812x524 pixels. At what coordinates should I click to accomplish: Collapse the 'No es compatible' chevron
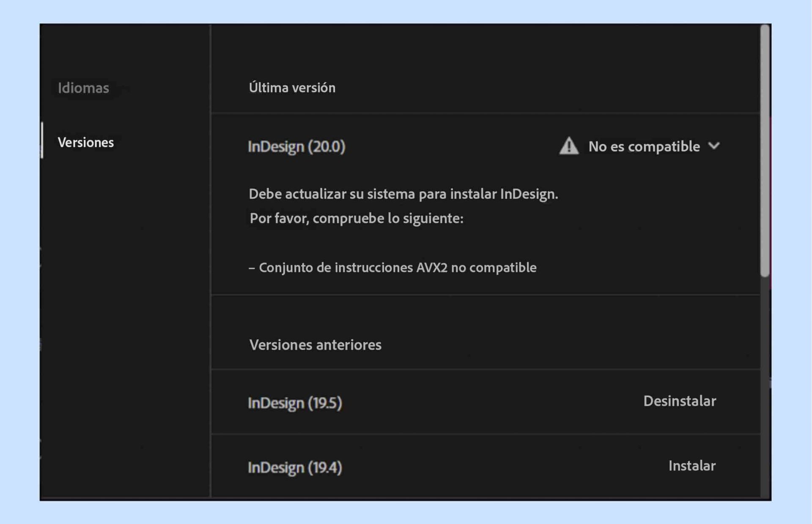click(x=714, y=146)
